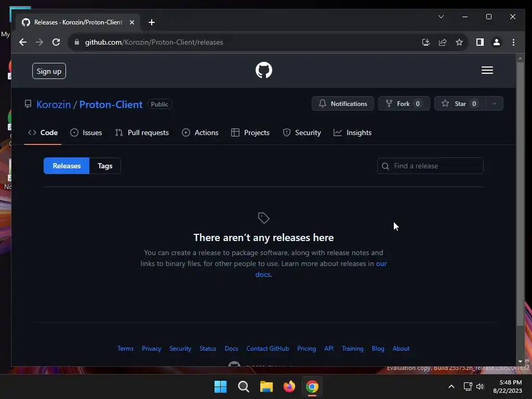Close the Releases tab
The image size is (532, 399).
[x=132, y=22]
